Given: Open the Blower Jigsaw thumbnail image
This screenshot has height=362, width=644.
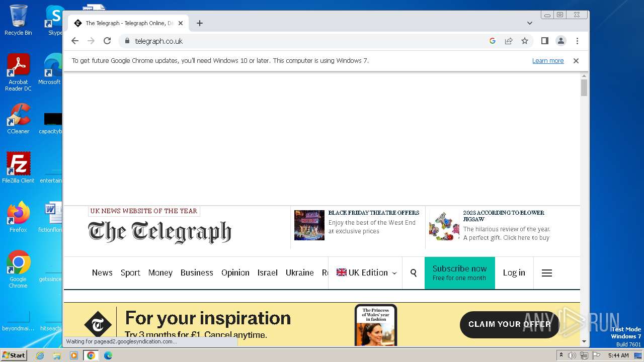Looking at the screenshot, I should point(444,226).
